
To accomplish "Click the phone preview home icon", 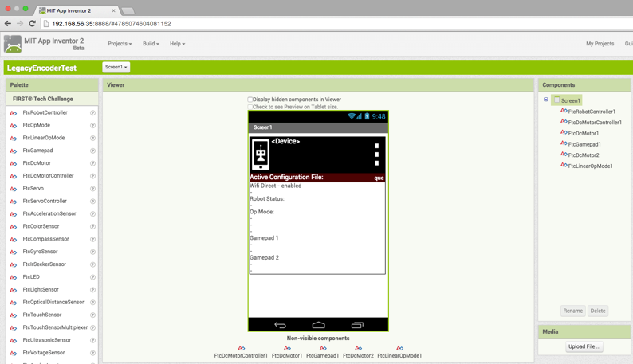I will click(319, 325).
